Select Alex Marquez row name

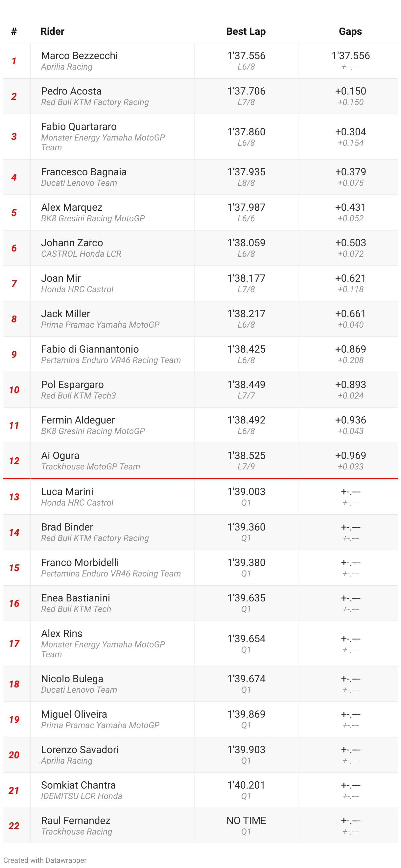coord(72,207)
